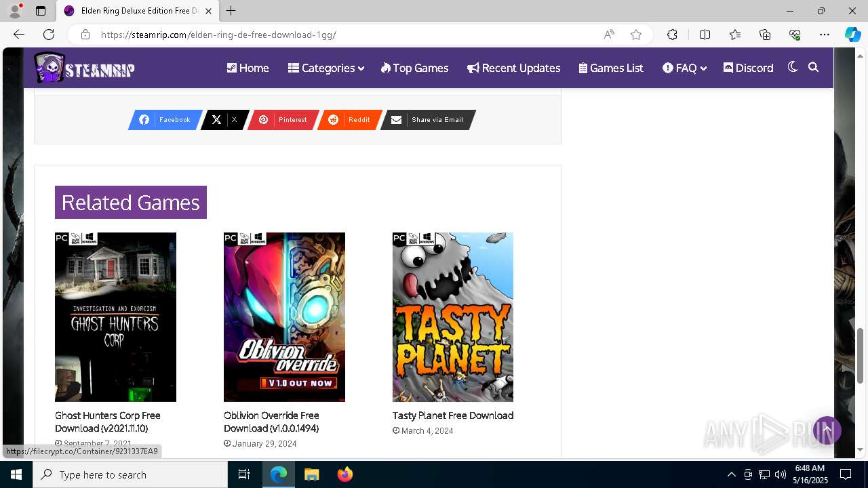Share on Pinterest

tap(283, 120)
